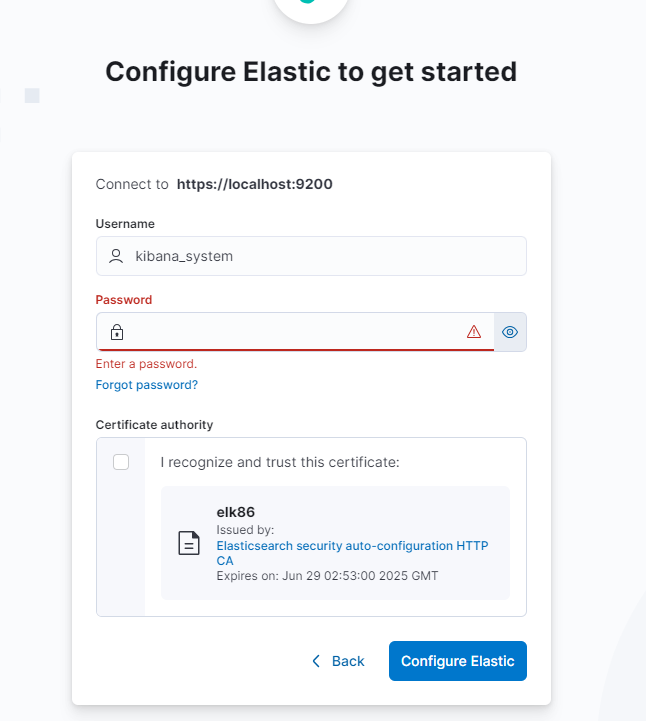
Task: Check the trust certificate checkbox
Action: (x=121, y=462)
